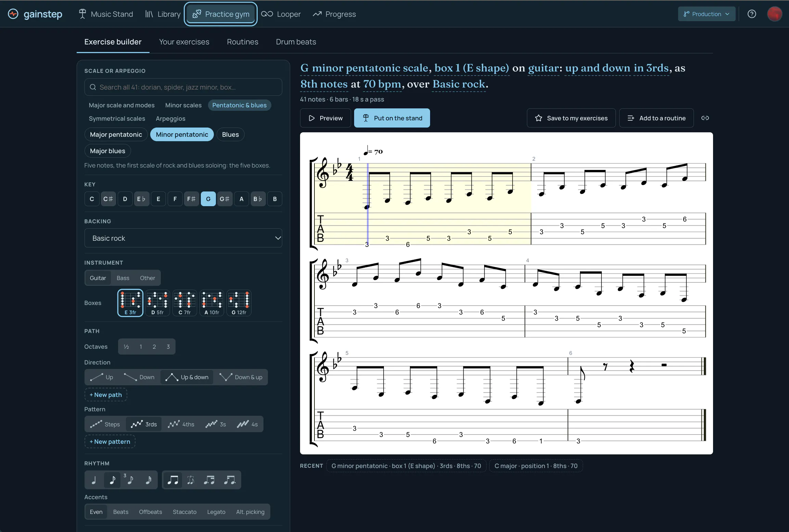Open the Your exercises tab
Viewport: 789px width, 532px height.
[x=184, y=42]
